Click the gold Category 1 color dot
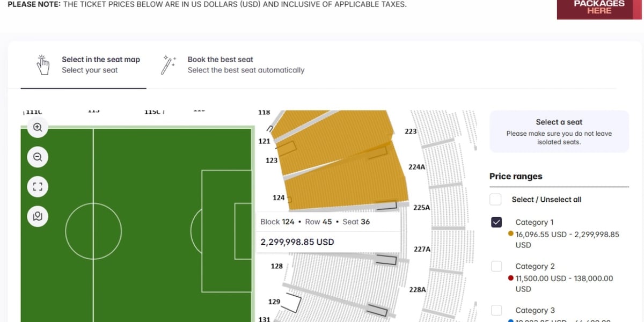Screen dimensions: 644x322 511,234
